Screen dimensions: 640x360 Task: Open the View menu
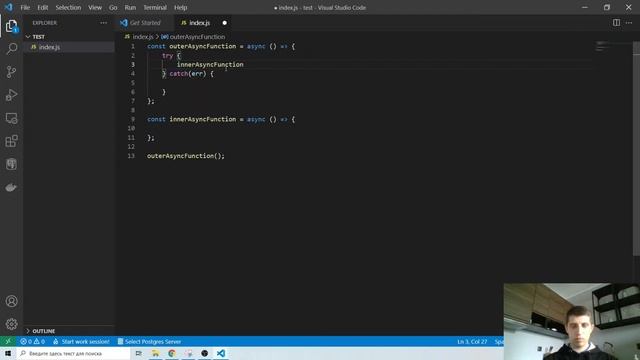[95, 7]
